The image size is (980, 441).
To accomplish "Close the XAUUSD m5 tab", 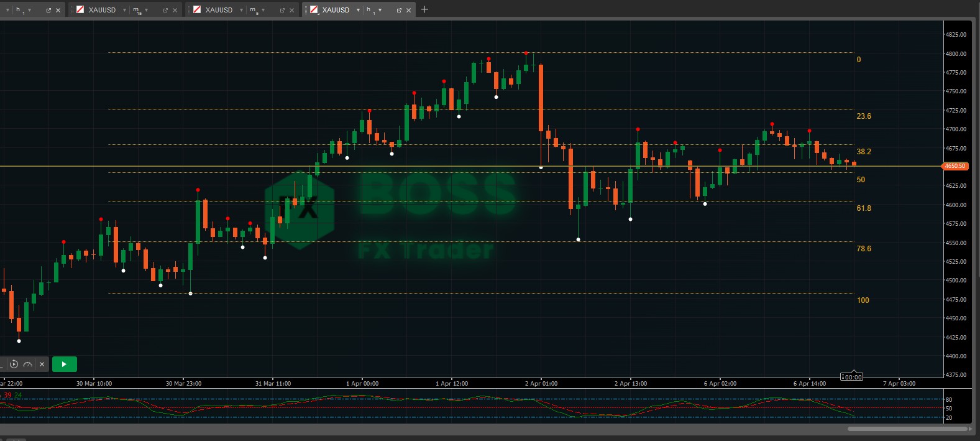I will [291, 10].
